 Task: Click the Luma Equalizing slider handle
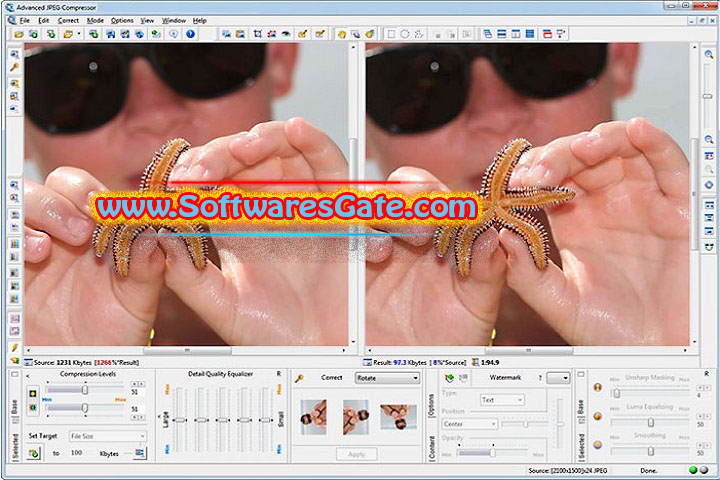651,422
